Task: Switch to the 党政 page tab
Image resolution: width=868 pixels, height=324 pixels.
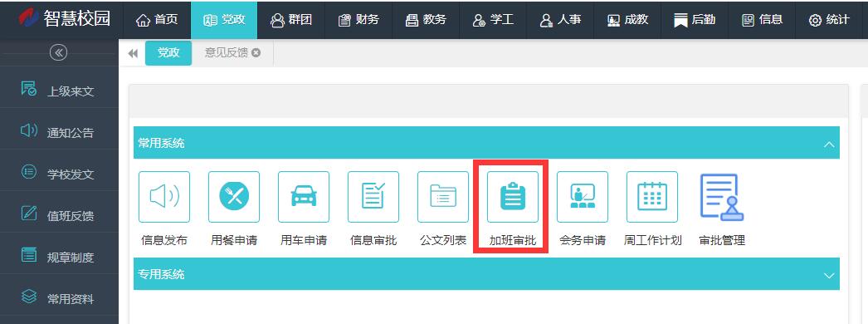Action: (168, 53)
